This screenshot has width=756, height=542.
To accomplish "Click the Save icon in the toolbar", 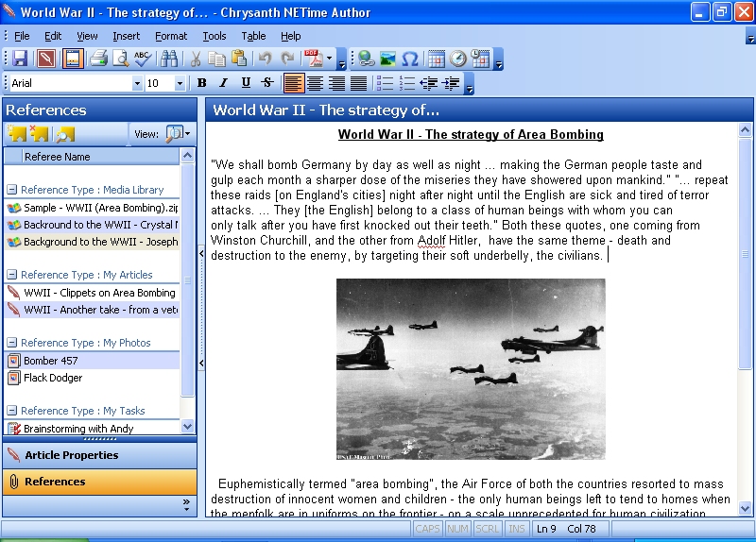I will 19,59.
